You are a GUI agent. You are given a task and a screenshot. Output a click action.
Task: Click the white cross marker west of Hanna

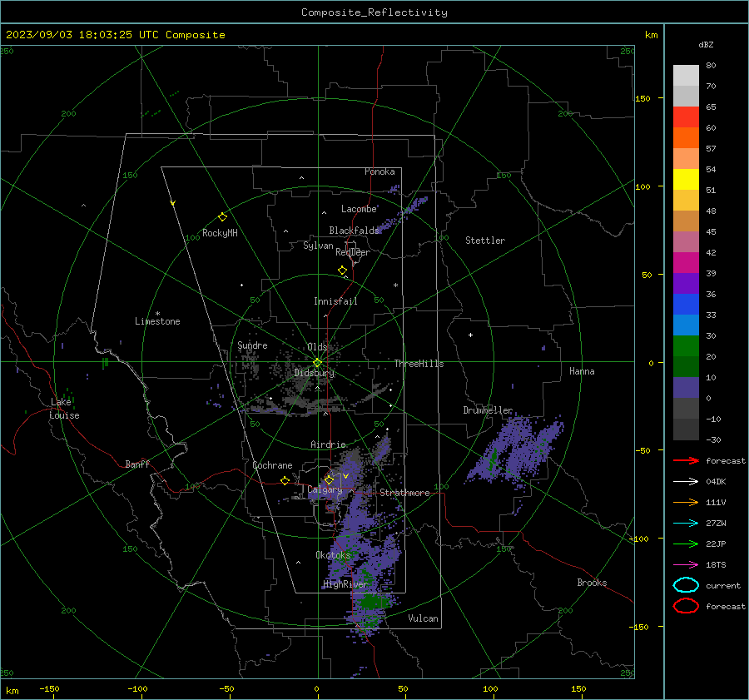coord(470,335)
